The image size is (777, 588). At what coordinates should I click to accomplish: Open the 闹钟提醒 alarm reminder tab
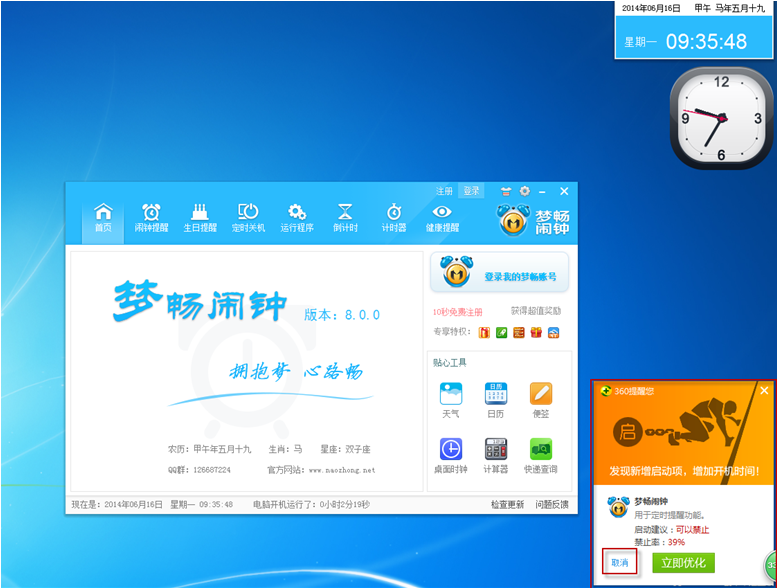(x=151, y=217)
